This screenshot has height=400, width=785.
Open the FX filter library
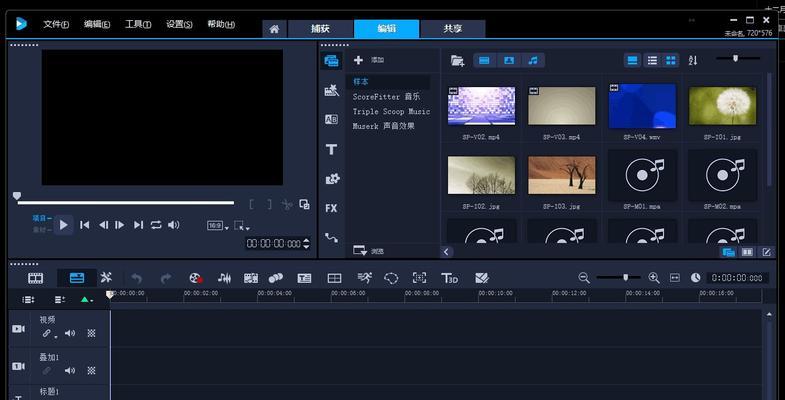click(331, 208)
